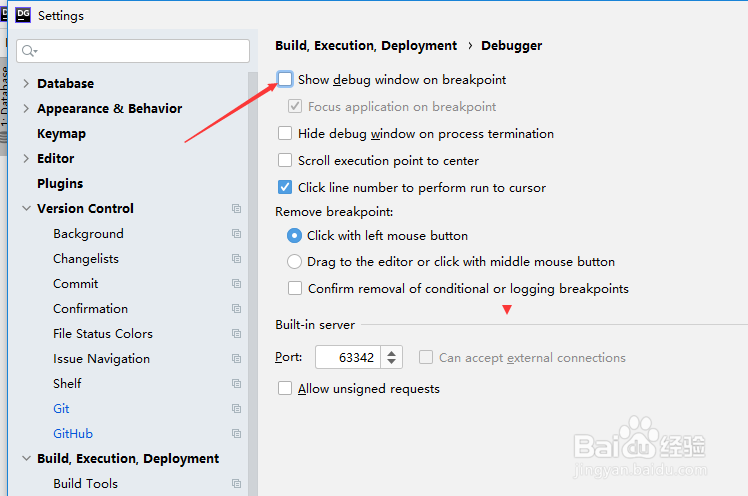Click the project-level icon beside Commit

click(x=236, y=284)
